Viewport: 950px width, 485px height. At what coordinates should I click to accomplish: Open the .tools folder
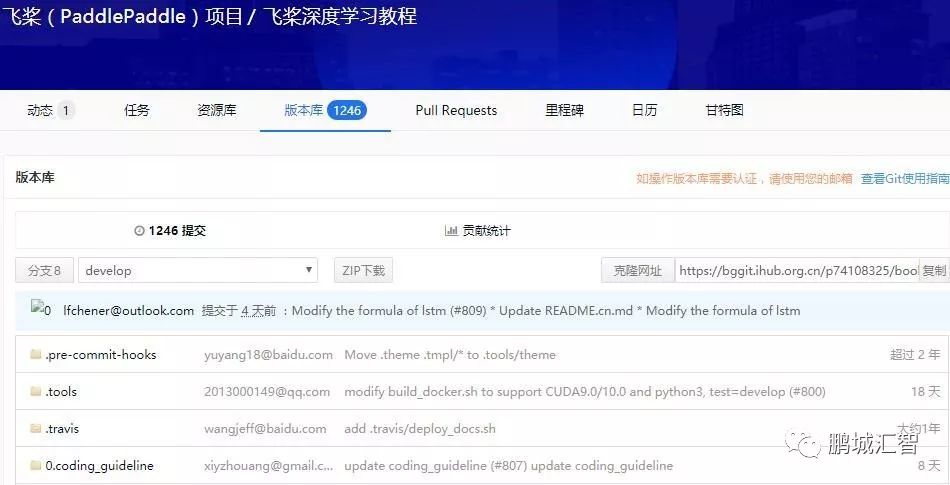tap(61, 392)
